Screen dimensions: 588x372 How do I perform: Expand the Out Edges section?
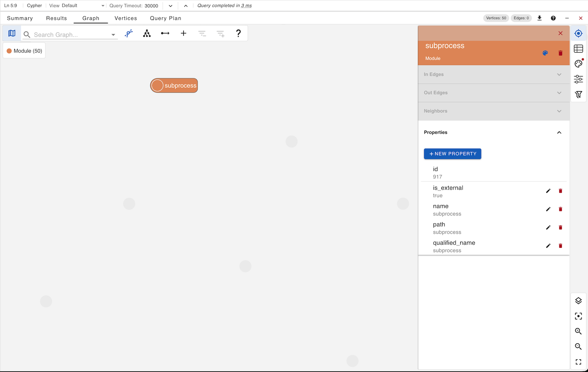point(494,93)
